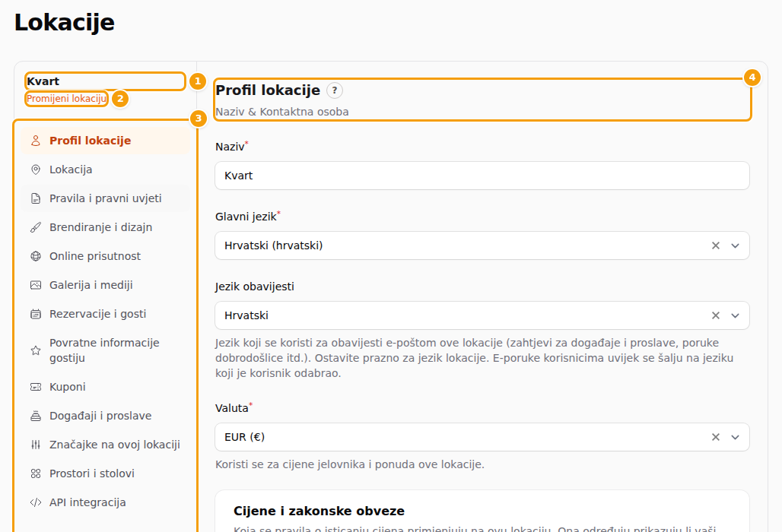Image resolution: width=782 pixels, height=532 pixels.
Task: Click the person icon beside Profil lokacije
Action: [x=36, y=141]
